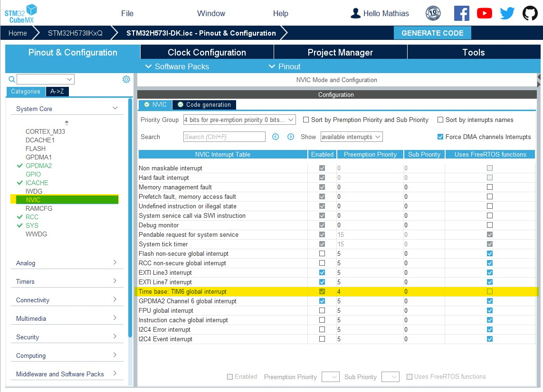Open the Show available interrupts dropdown
The height and width of the screenshot is (392, 543).
[x=352, y=137]
